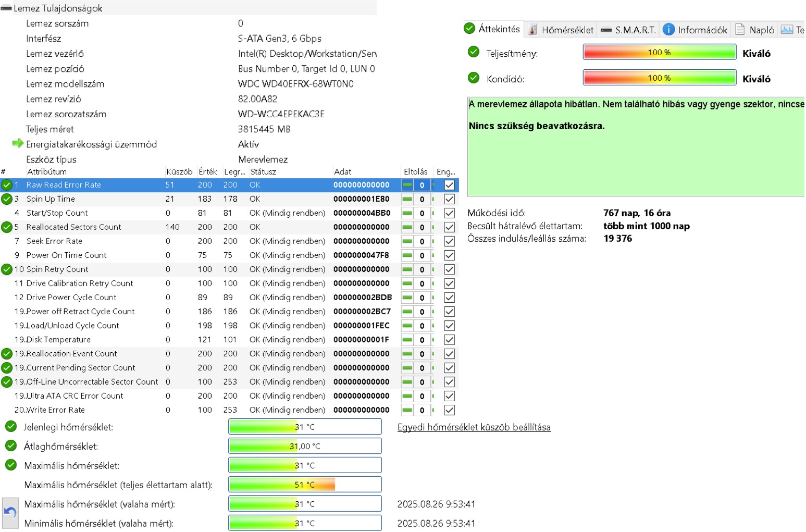
Task: Click the disk icon beside Lemez Tulajdonságok
Action: 6,8
